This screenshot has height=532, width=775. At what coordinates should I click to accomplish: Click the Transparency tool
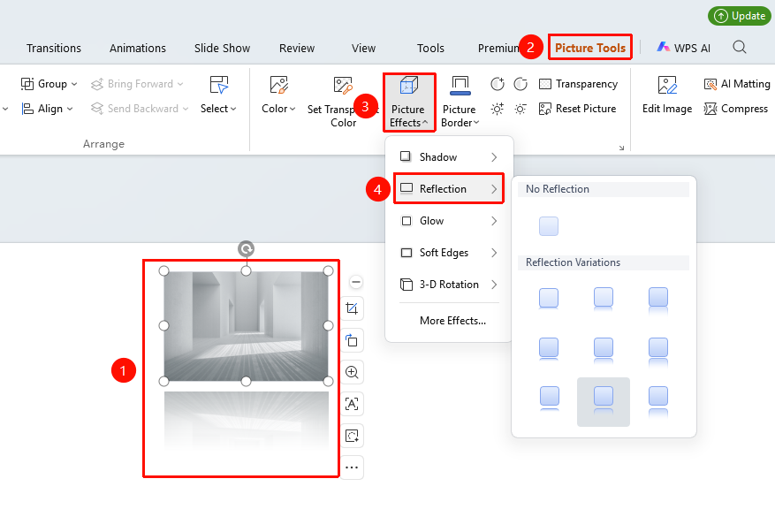click(x=578, y=84)
